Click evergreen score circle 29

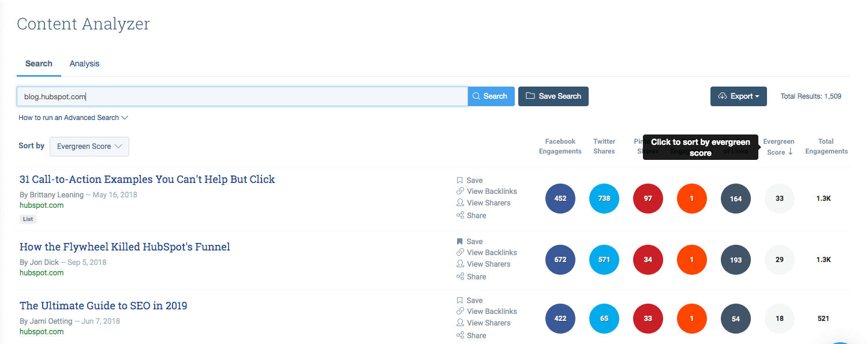(780, 260)
